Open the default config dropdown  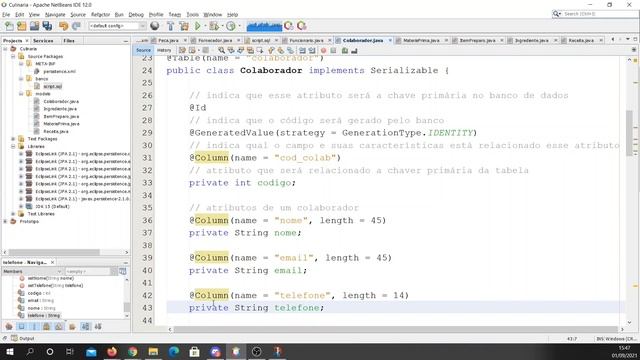coord(118,26)
